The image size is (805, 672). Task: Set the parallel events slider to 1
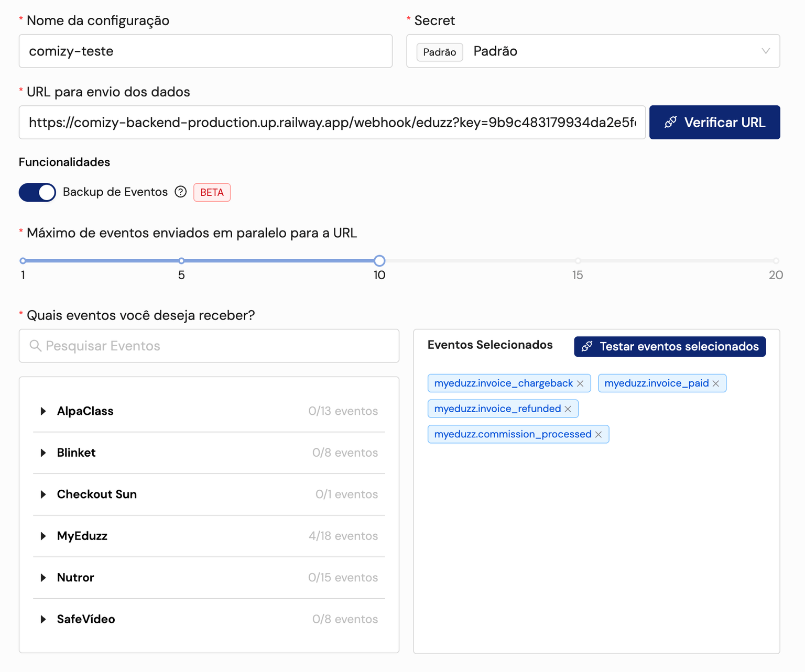(x=23, y=260)
